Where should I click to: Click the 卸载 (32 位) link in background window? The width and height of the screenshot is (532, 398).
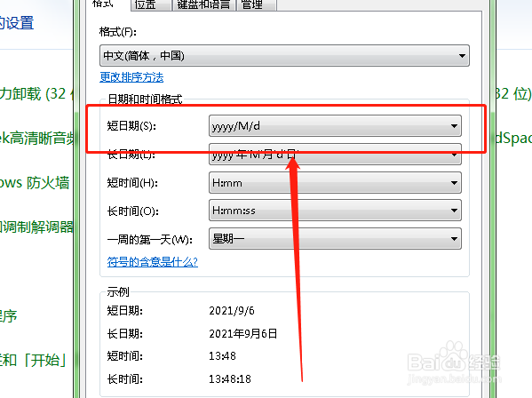point(36,93)
